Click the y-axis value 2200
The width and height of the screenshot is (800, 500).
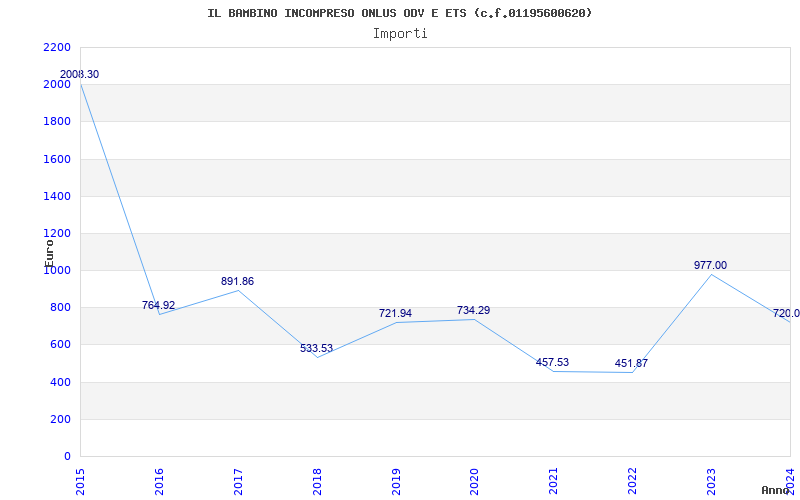[x=57, y=47]
